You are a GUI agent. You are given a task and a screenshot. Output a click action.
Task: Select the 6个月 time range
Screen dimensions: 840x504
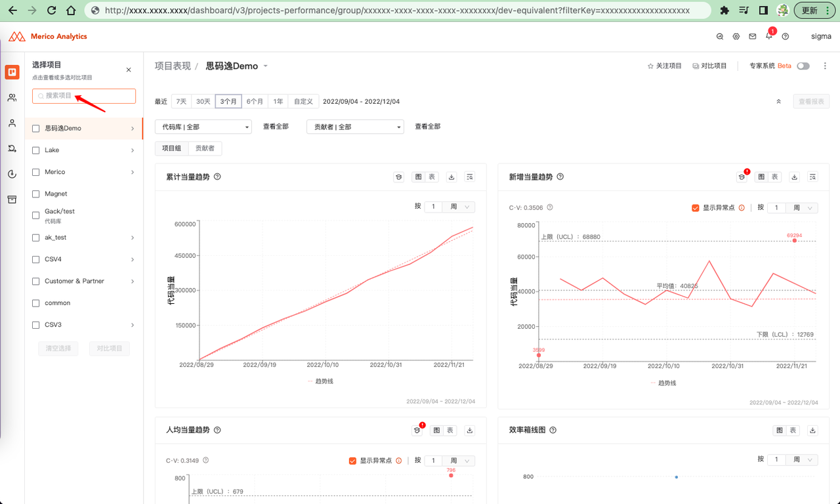coord(255,102)
